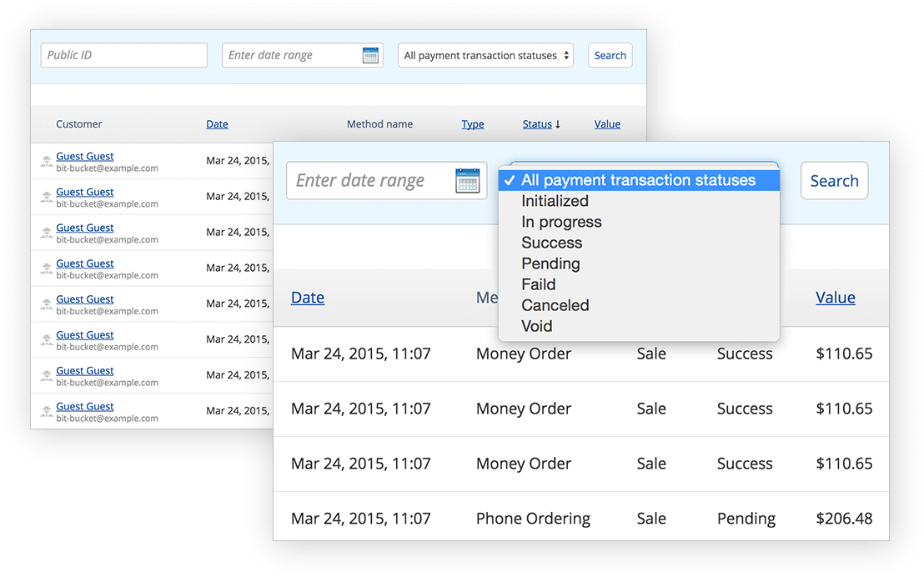Viewport: 924px width, 577px height.
Task: Select 'Pending' in the status dropdown
Action: (550, 263)
